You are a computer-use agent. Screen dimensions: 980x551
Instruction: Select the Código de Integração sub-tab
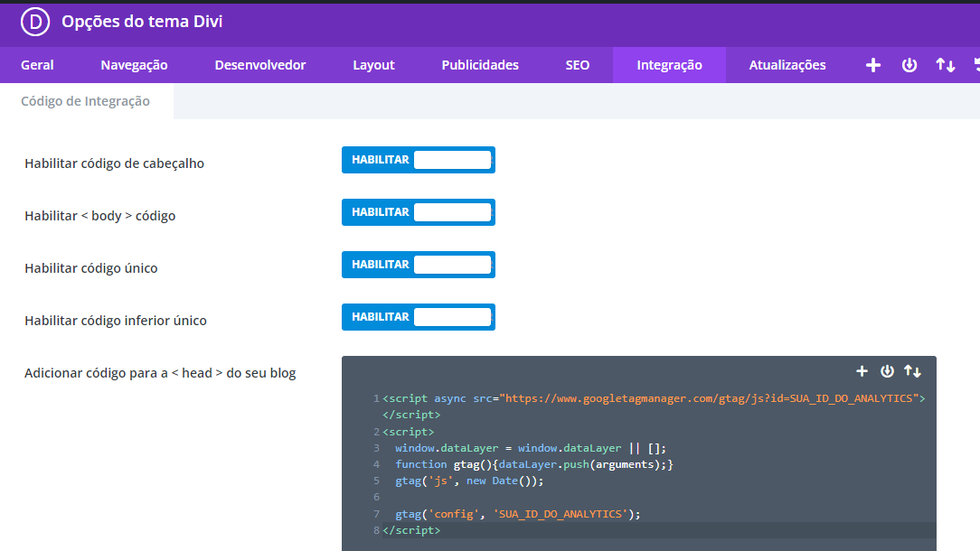click(86, 101)
